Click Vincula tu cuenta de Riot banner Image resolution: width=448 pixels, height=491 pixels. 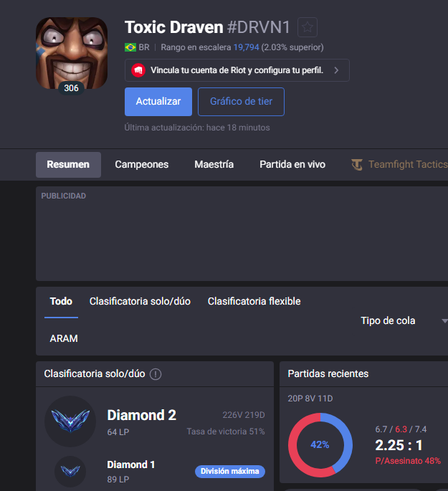click(237, 70)
